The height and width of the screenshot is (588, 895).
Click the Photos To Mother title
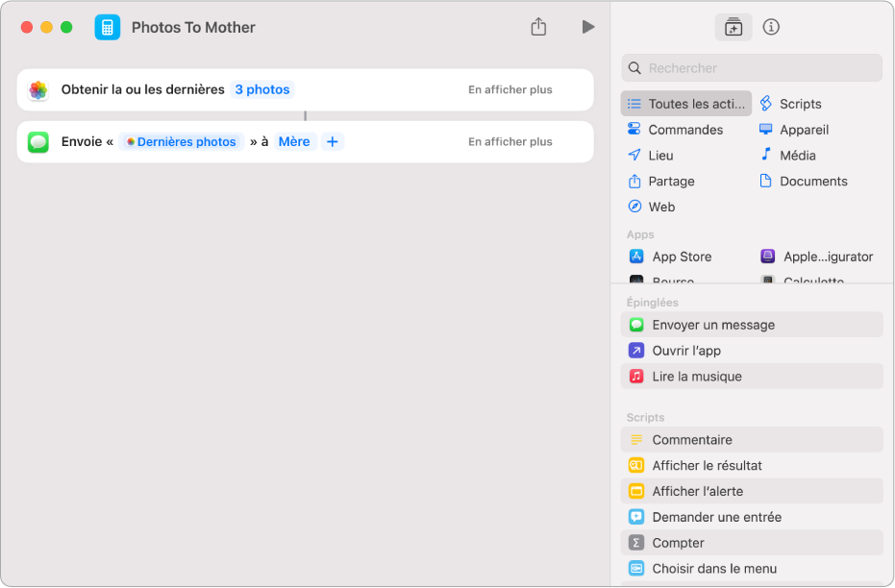tap(193, 27)
